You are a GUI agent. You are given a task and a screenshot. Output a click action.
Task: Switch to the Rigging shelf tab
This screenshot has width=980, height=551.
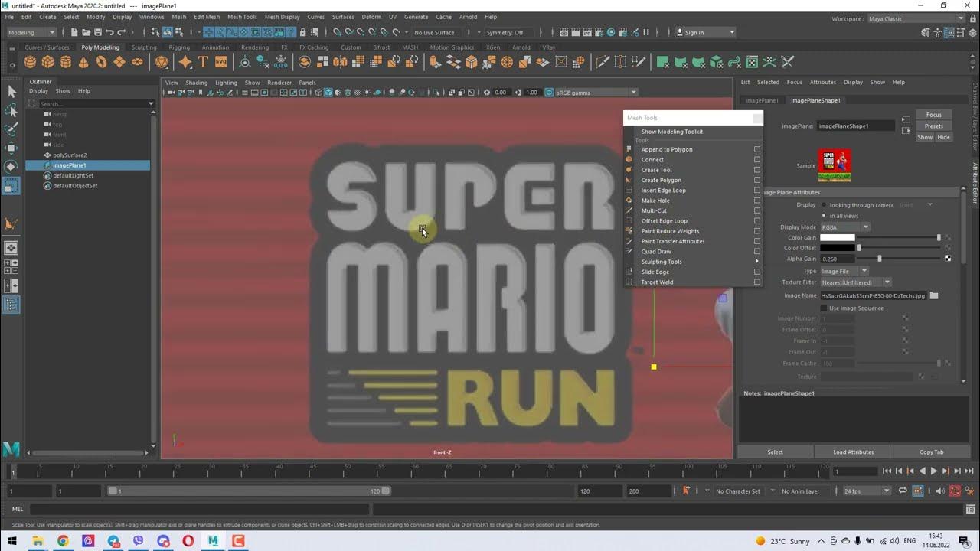click(179, 47)
